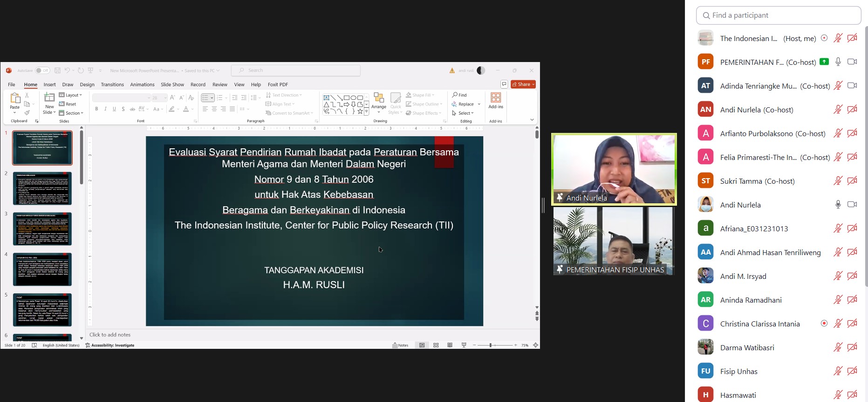
Task: Click the Paste clipboard icon
Action: pyautogui.click(x=15, y=98)
